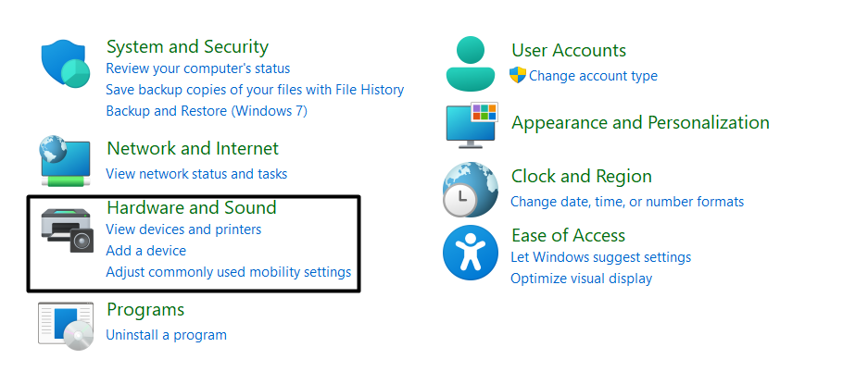Open the System and Security heading
Viewport: 868px width, 372px height.
(x=187, y=46)
